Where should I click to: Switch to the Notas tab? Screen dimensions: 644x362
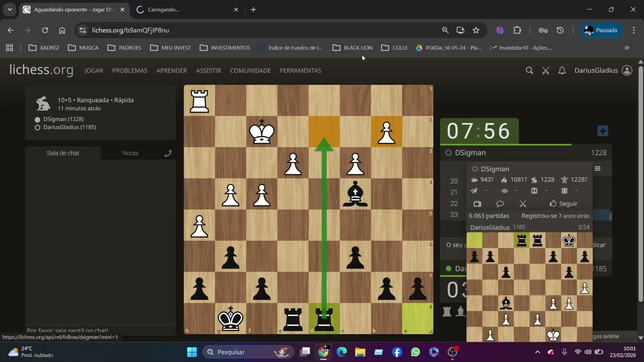click(x=130, y=153)
